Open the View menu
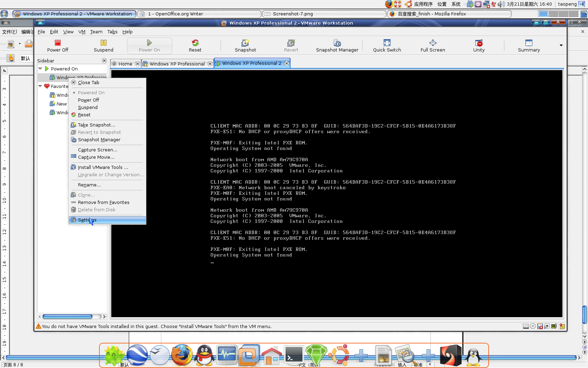The width and height of the screenshot is (588, 368). click(68, 32)
